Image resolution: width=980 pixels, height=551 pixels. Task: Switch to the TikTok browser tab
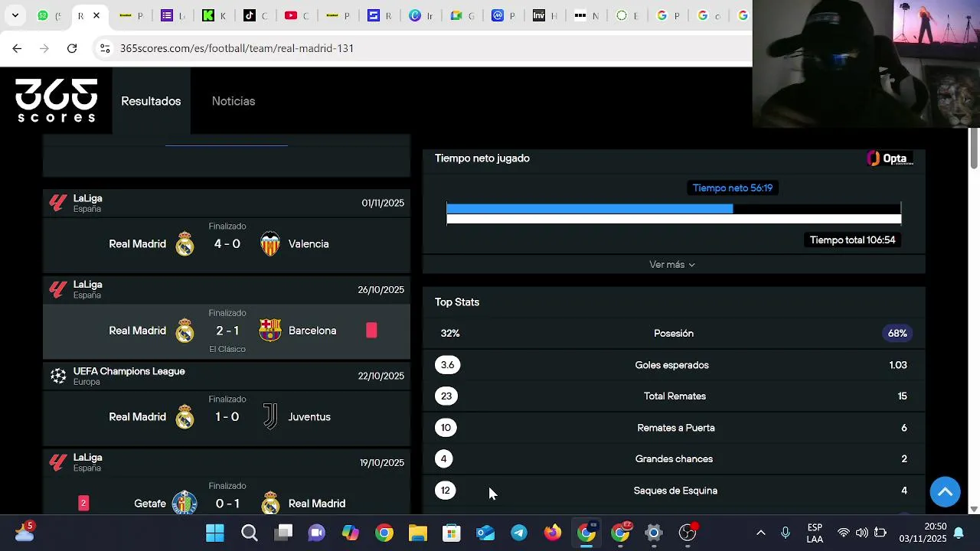(250, 15)
